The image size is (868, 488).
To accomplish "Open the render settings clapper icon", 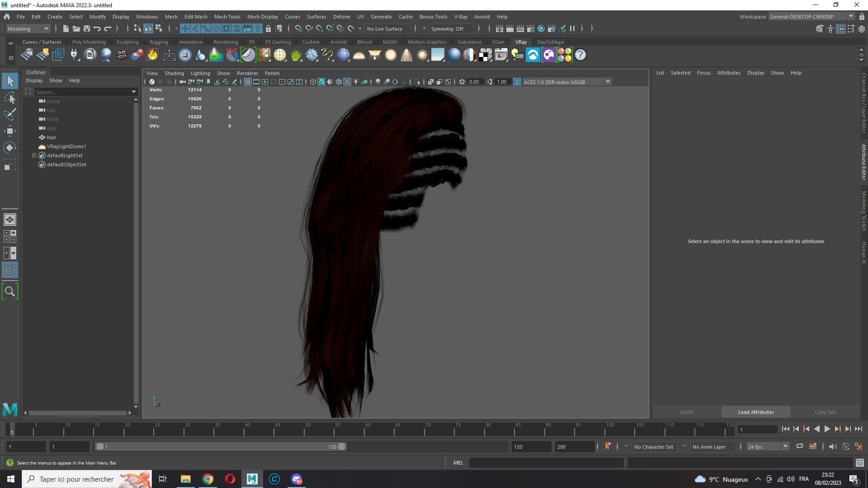I will (530, 29).
